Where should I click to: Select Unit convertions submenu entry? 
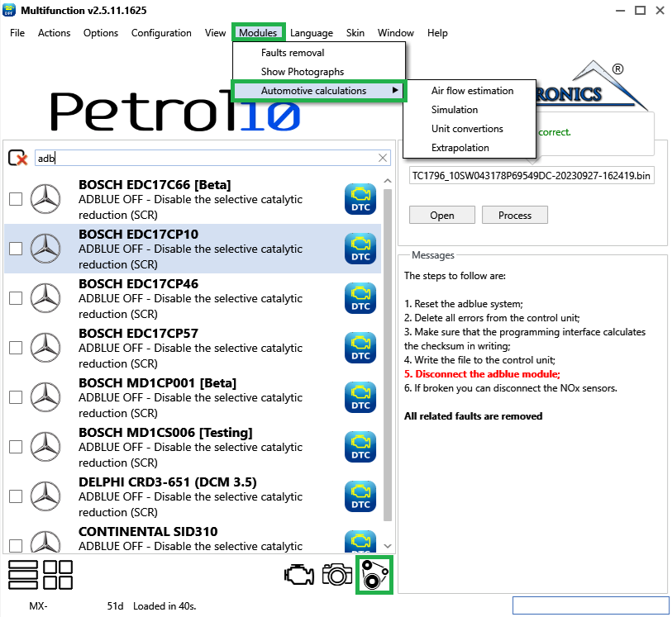click(x=470, y=129)
